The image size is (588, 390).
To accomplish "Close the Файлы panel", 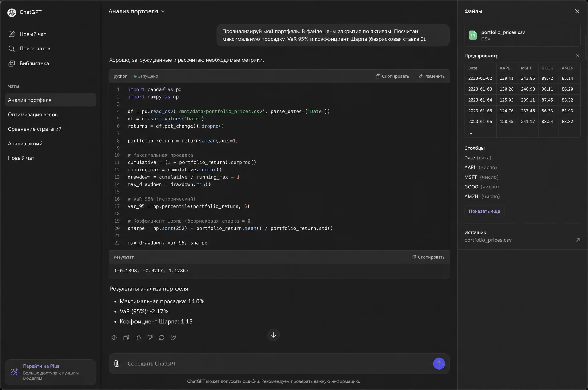I will tap(577, 11).
